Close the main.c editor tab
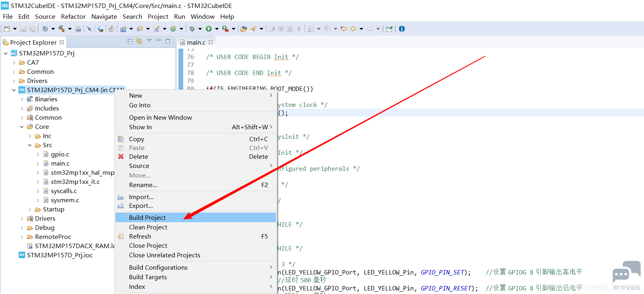The image size is (644, 294). point(211,42)
